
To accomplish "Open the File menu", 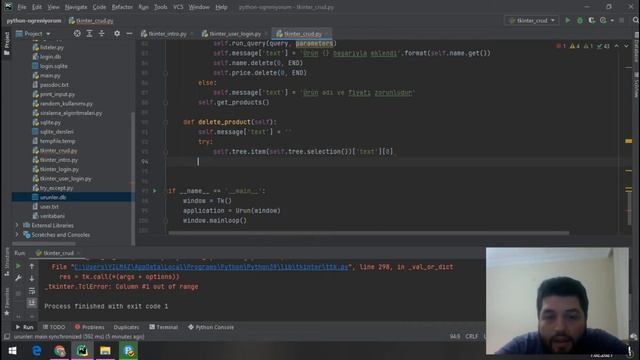I will point(22,7).
